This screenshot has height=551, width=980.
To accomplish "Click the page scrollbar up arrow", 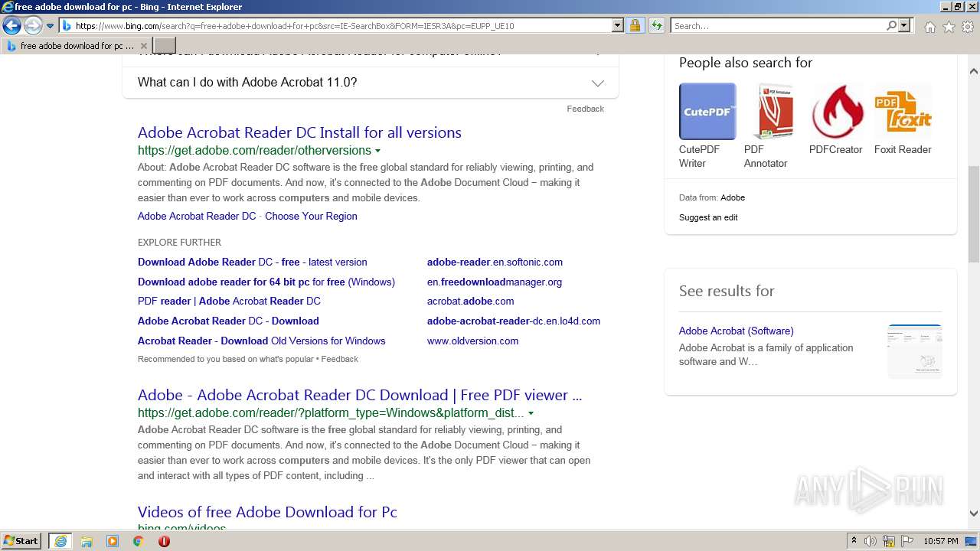I will tap(974, 71).
